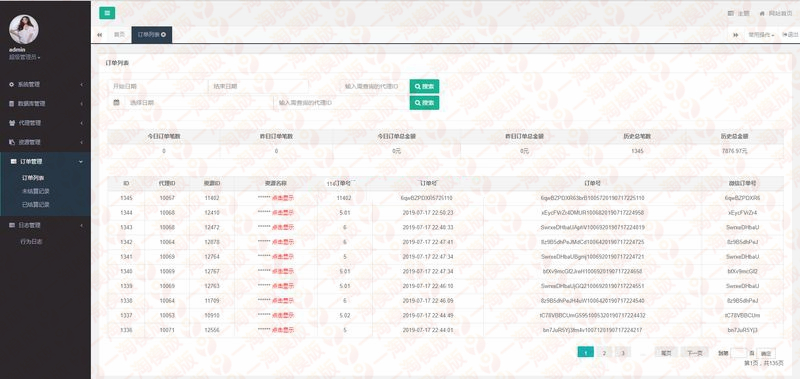Reveal resource name for order 1341
Screen dimensions: 800x379
(283, 256)
